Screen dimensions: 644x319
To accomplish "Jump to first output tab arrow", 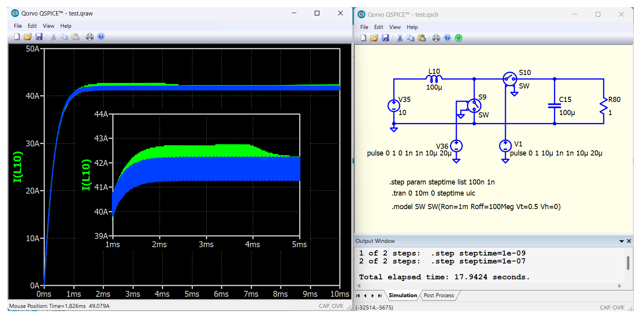I will click(x=358, y=296).
